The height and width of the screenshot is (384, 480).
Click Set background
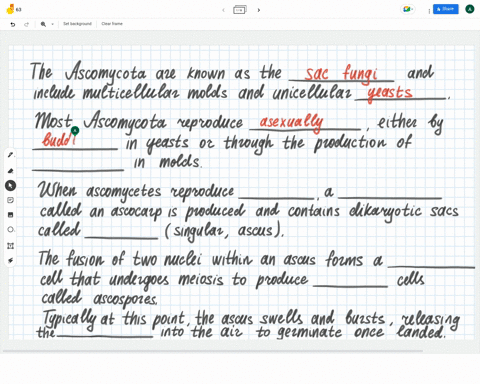coord(77,24)
